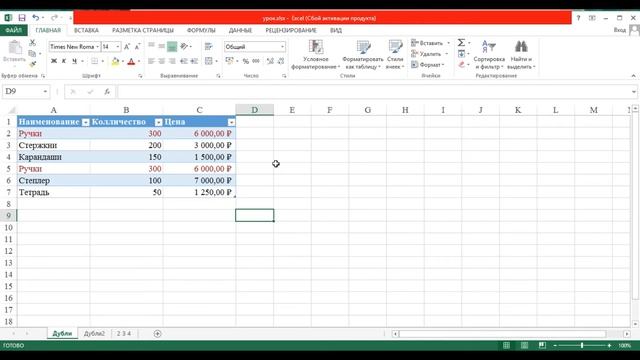Open the ФАЙЛ tab
640x360 pixels.
tap(13, 30)
